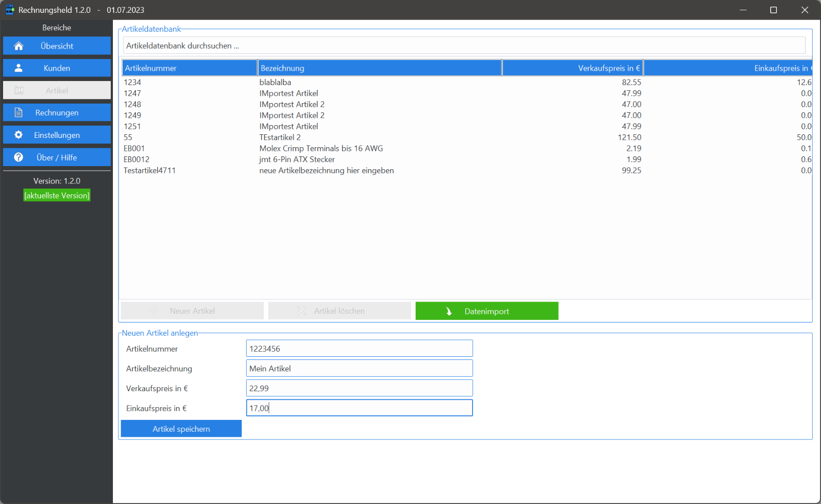Select article row 1247
821x504 pixels.
(x=467, y=93)
